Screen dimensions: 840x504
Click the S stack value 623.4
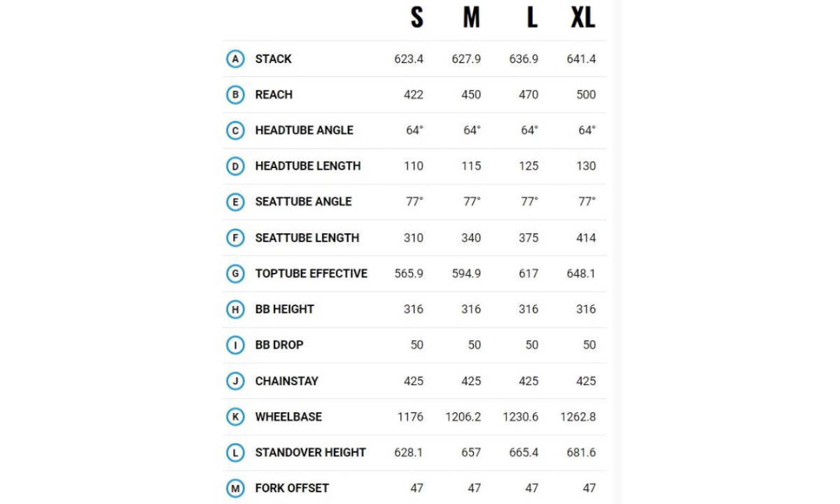[x=409, y=59]
